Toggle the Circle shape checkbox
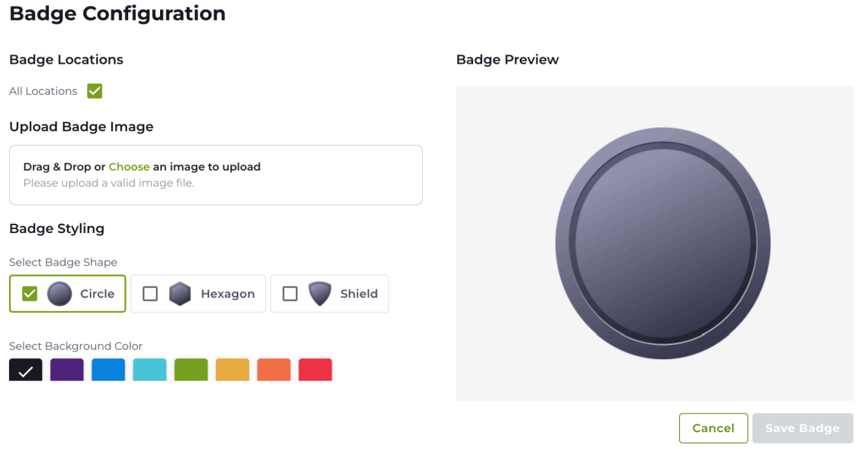This screenshot has width=868, height=449. (30, 293)
